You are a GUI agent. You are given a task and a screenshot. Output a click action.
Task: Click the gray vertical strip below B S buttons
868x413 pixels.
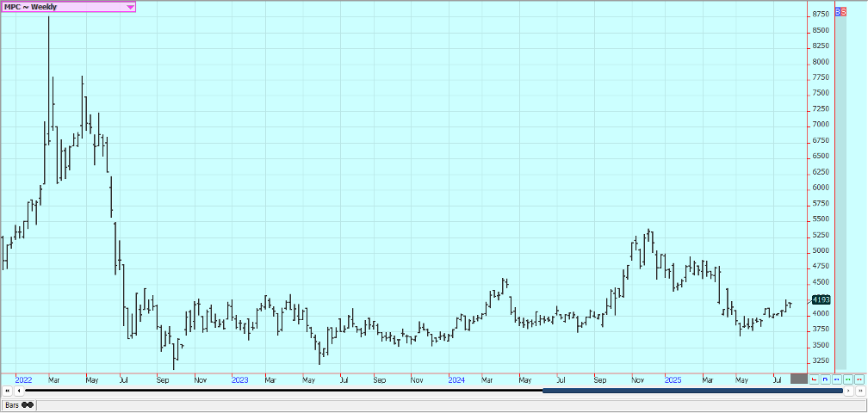point(840,193)
